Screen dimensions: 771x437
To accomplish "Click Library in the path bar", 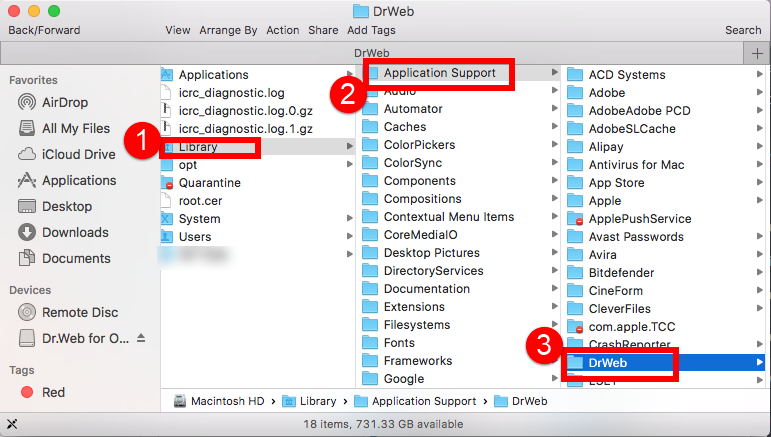I will click(x=309, y=401).
